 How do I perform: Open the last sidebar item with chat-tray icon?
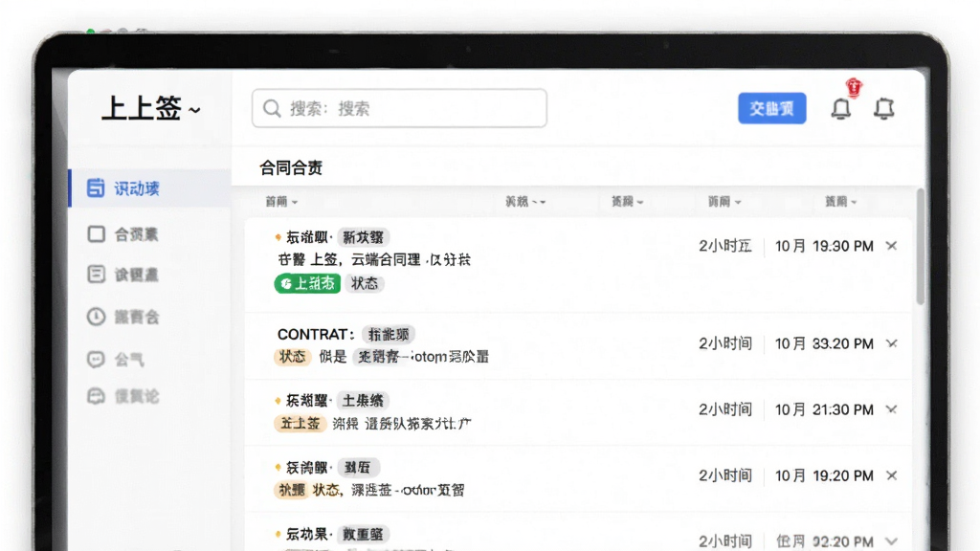122,396
